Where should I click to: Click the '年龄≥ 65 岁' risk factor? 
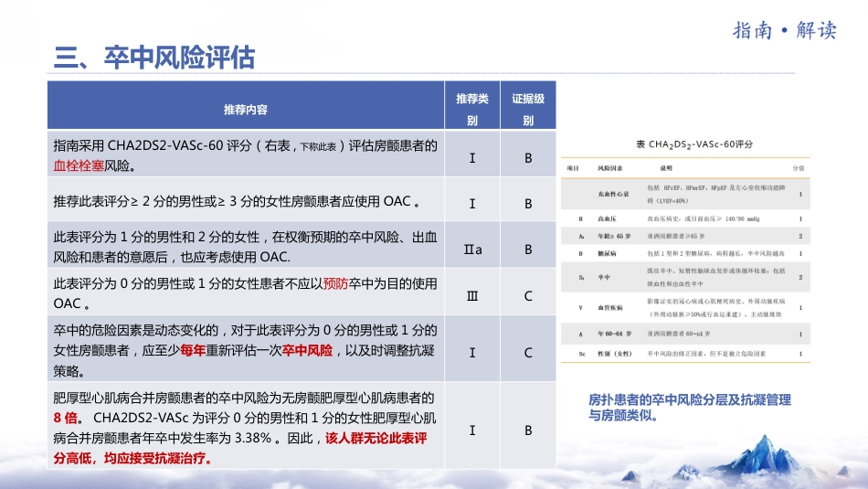click(x=614, y=236)
